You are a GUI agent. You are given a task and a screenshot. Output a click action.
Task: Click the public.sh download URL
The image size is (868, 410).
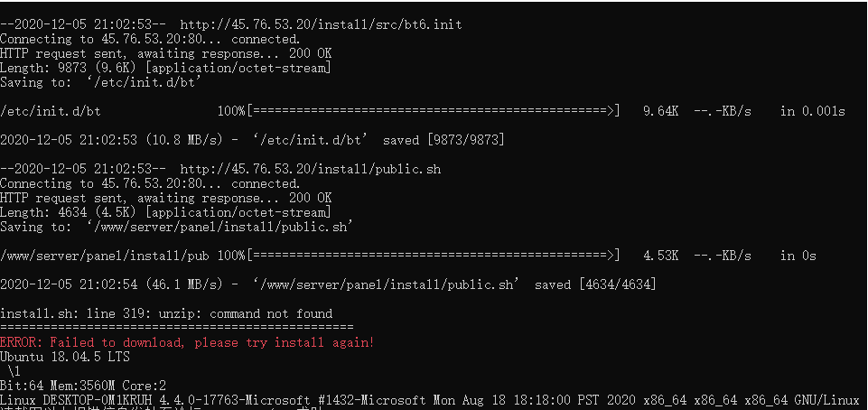pos(311,169)
